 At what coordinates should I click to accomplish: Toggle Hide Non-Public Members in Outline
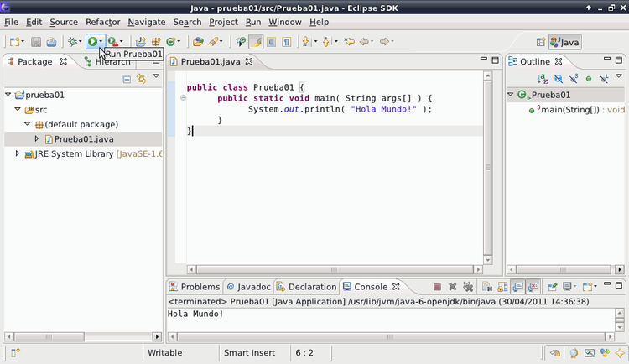point(589,79)
